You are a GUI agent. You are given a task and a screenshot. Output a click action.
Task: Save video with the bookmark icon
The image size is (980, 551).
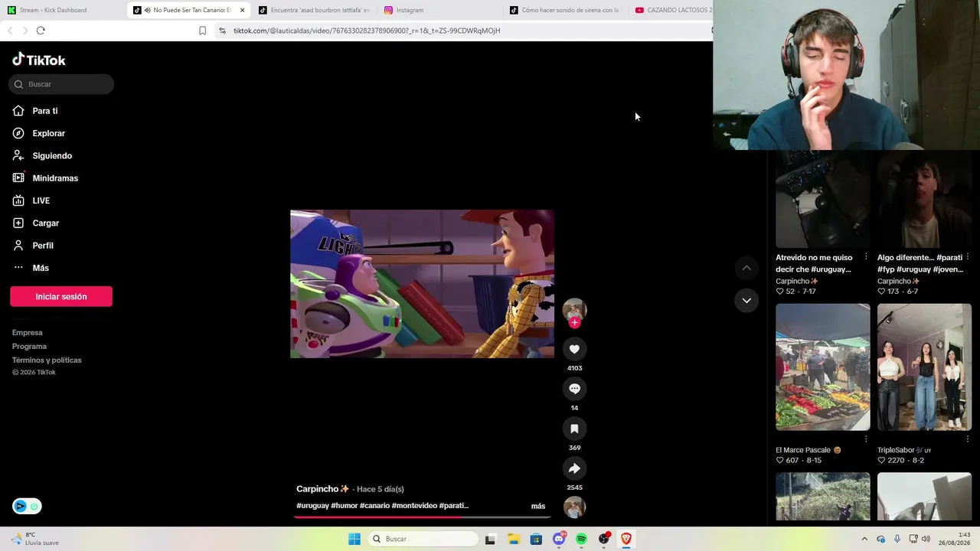(x=574, y=429)
